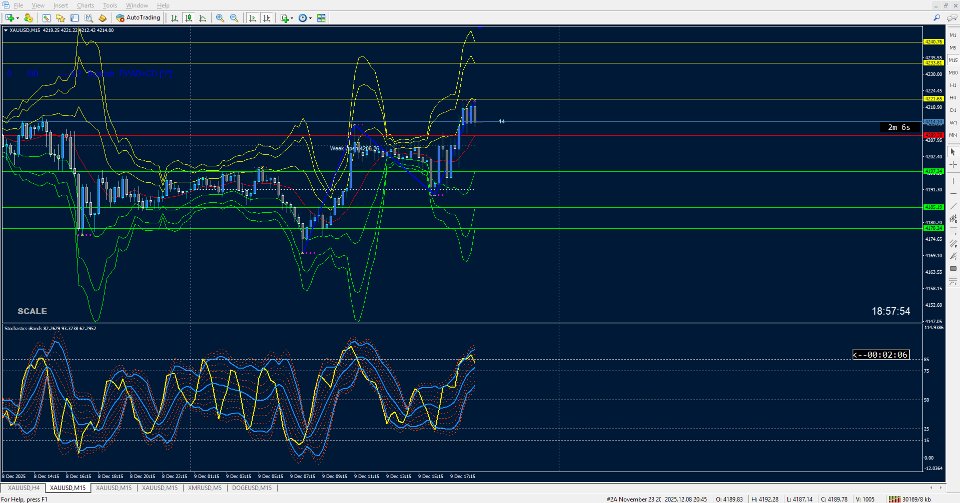The height and width of the screenshot is (503, 960).
Task: Select the Vertical Line drawing tool
Action: (x=953, y=181)
